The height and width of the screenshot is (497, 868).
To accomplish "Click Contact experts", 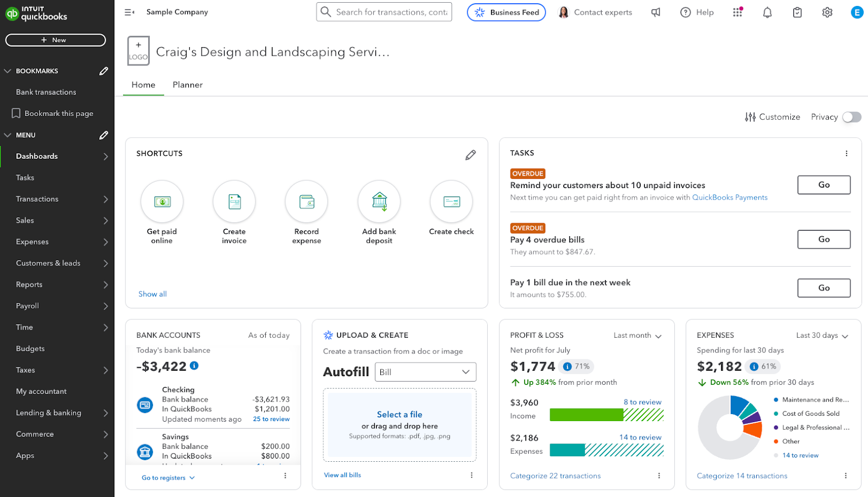I will click(x=595, y=12).
